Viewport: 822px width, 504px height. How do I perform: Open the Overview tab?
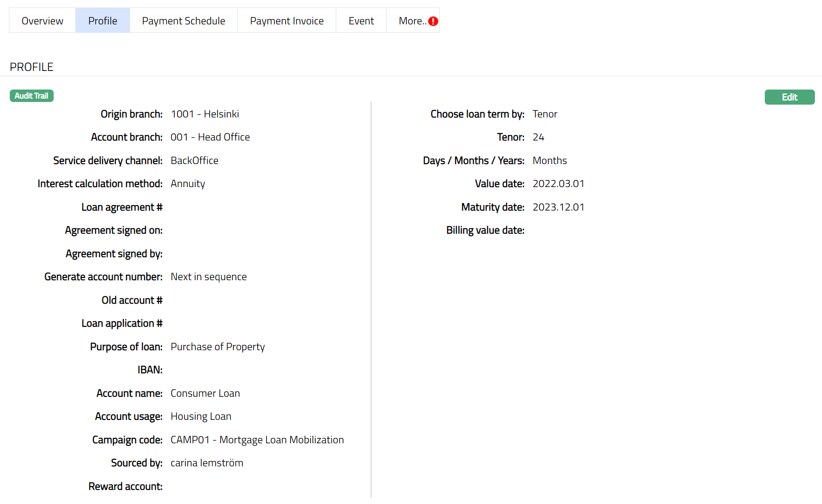[x=43, y=21]
